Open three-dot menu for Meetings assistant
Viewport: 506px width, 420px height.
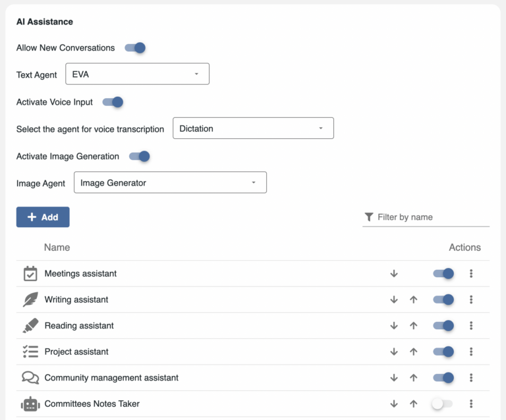pos(471,274)
